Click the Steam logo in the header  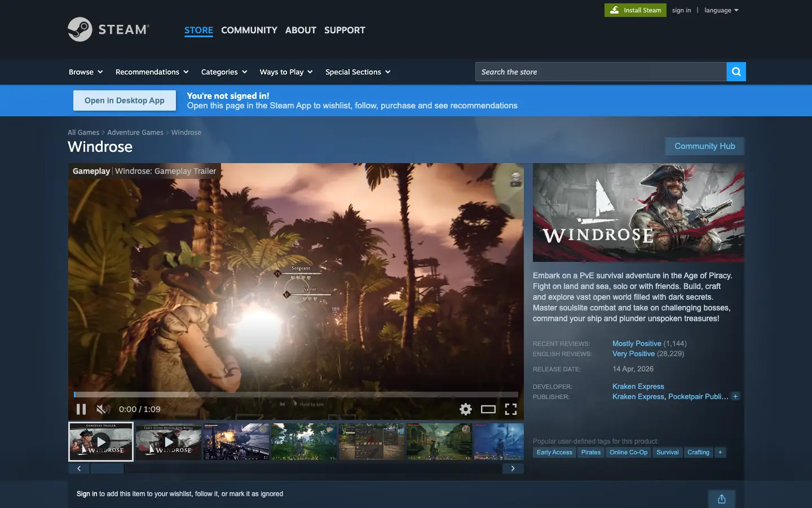pyautogui.click(x=108, y=29)
